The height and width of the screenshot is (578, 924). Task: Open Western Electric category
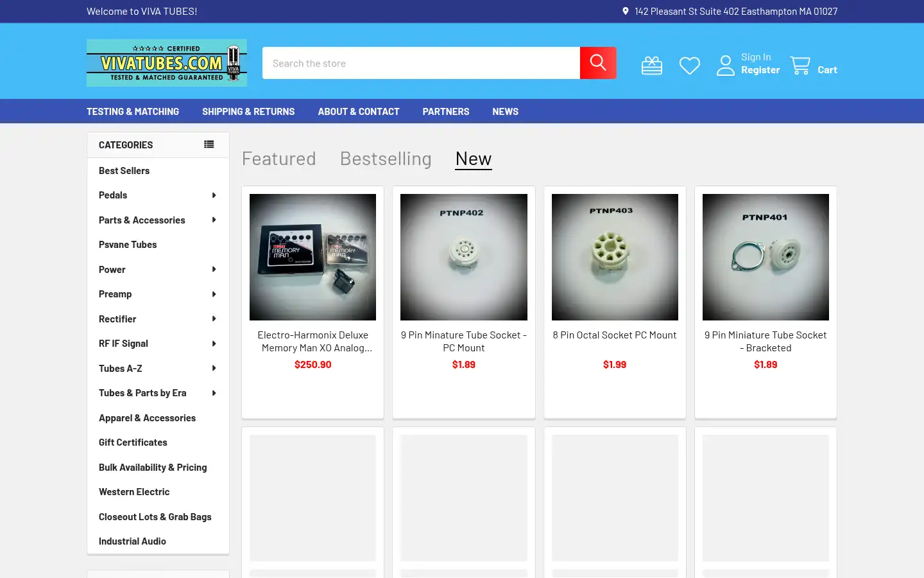[x=134, y=492]
